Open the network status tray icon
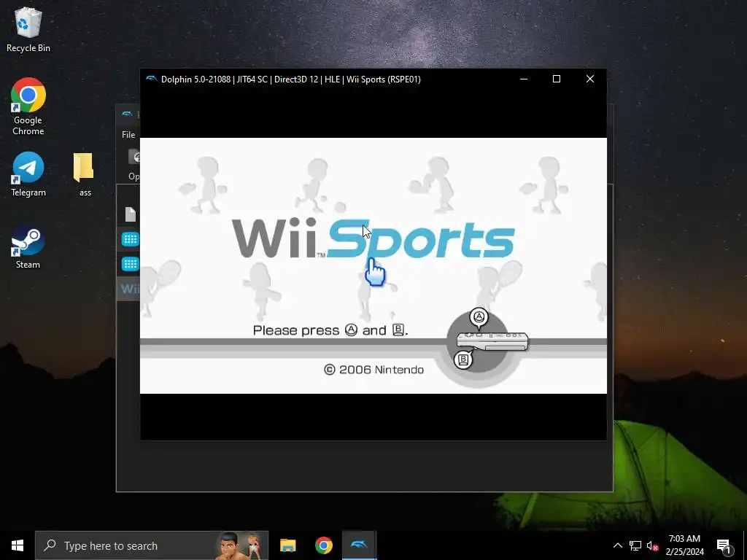 (635, 545)
